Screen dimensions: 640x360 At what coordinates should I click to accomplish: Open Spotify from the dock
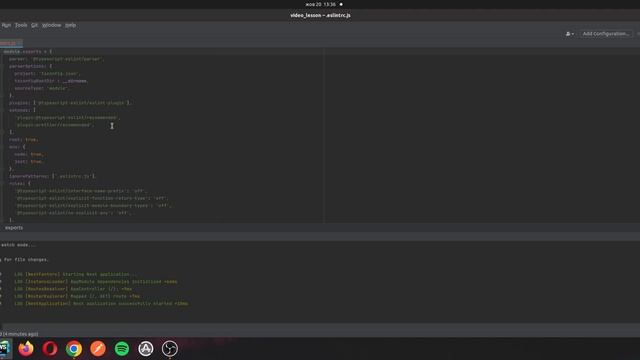coord(122,349)
